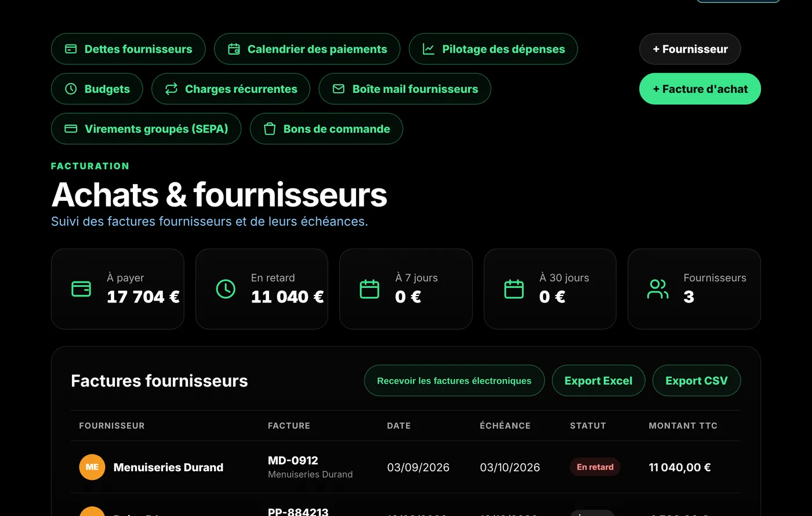
Task: Open Calendrier des paiements
Action: tap(307, 49)
